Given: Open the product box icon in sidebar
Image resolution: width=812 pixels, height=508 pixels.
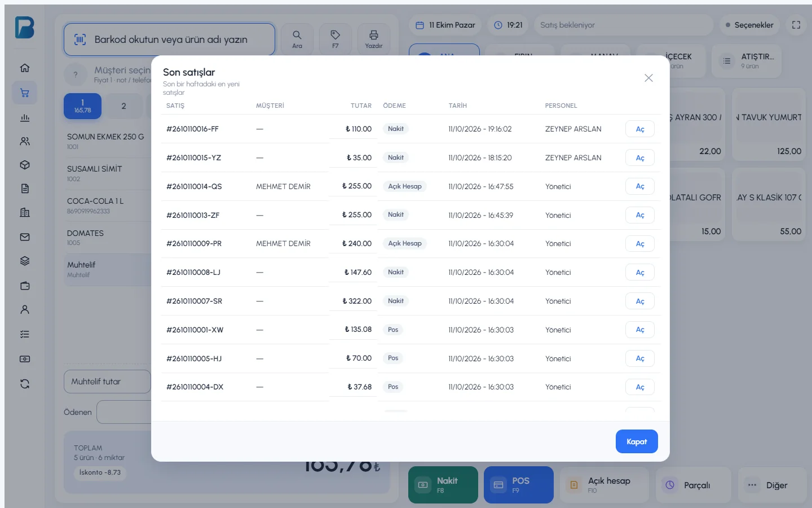Looking at the screenshot, I should (x=25, y=165).
